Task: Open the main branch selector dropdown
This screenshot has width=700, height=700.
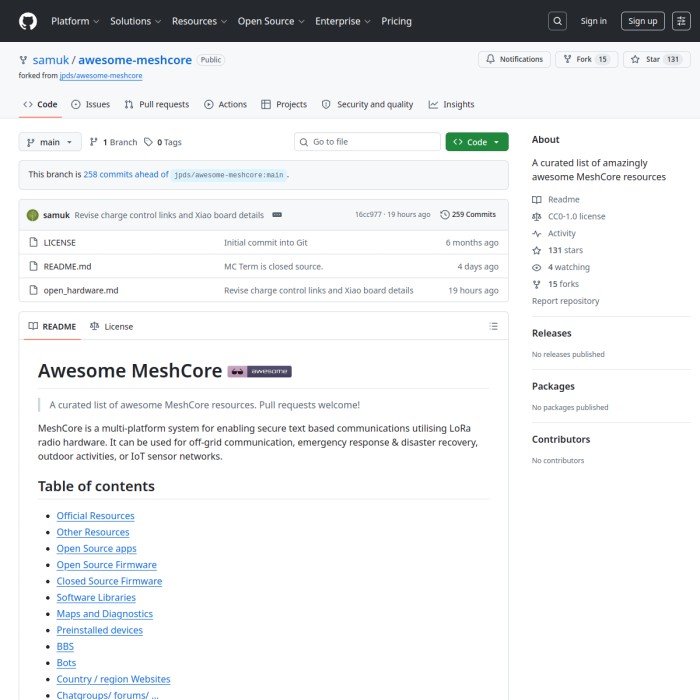Action: click(x=50, y=142)
